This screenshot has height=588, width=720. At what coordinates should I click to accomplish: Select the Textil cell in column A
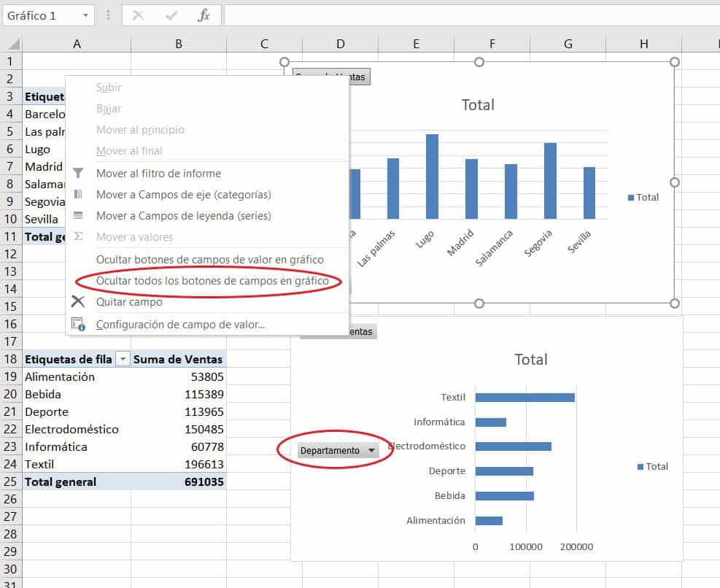click(x=77, y=464)
